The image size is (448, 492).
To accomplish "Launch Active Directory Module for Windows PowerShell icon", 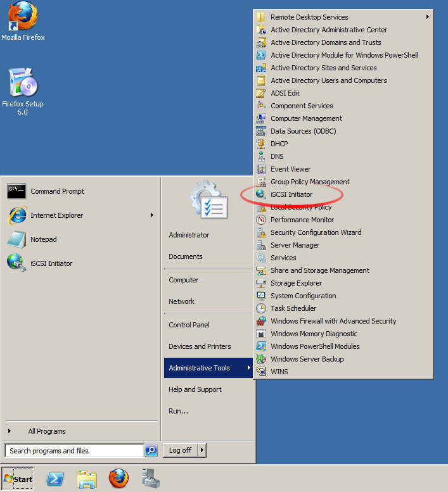I will coord(261,55).
